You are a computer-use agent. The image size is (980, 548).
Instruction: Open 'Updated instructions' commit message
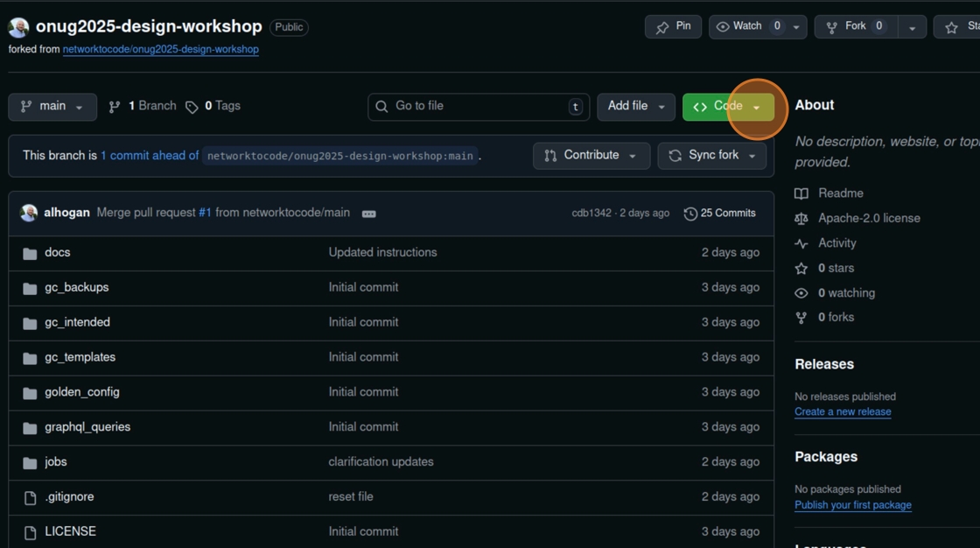coord(382,253)
